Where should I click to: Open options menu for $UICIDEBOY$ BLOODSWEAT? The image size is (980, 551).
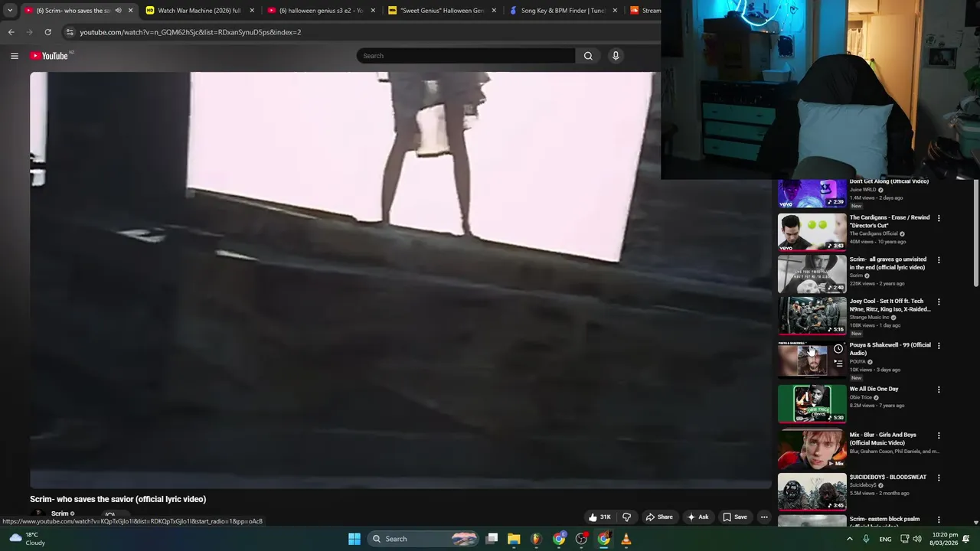pos(939,478)
